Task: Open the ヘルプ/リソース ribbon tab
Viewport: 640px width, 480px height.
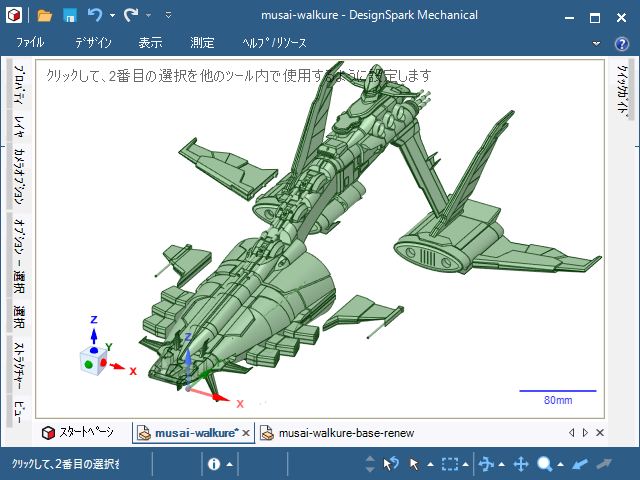Action: (274, 42)
